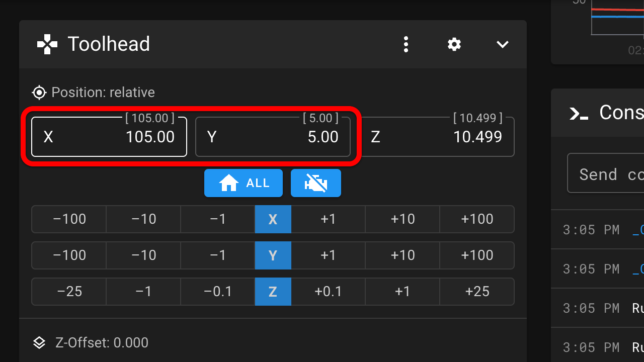Open the Toolhead three-dot menu
The width and height of the screenshot is (644, 362).
coord(406,44)
